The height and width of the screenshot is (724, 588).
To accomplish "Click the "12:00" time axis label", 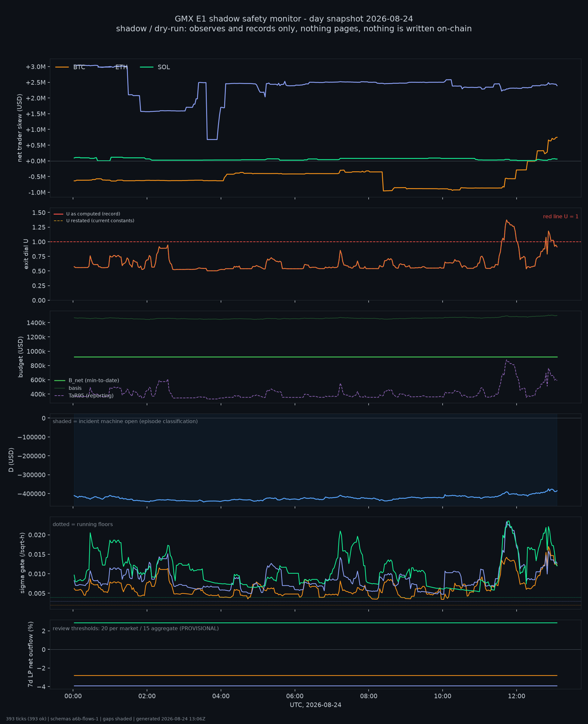I will click(517, 697).
